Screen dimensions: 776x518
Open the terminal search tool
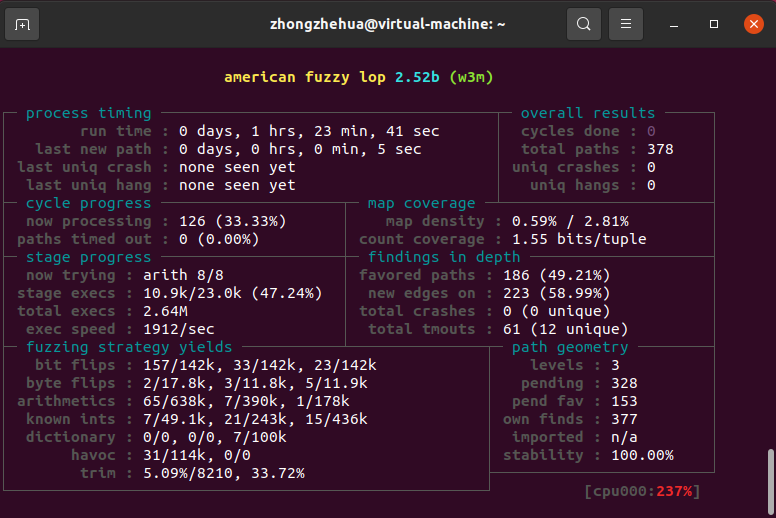point(583,24)
